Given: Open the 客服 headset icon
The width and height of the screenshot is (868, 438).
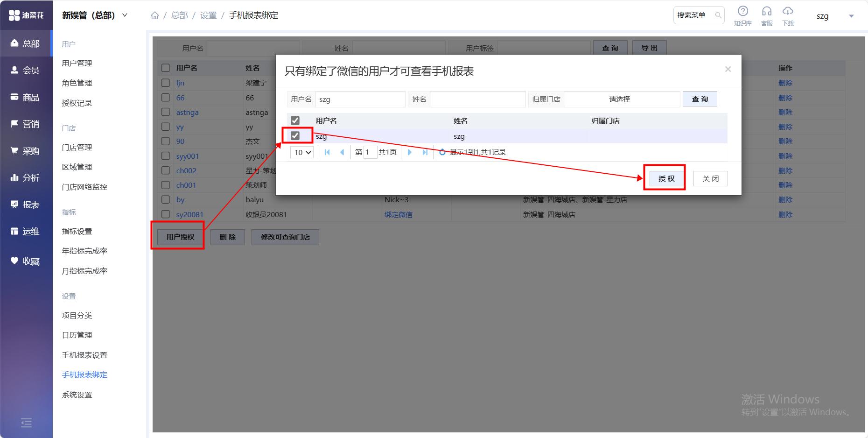Looking at the screenshot, I should click(x=767, y=16).
